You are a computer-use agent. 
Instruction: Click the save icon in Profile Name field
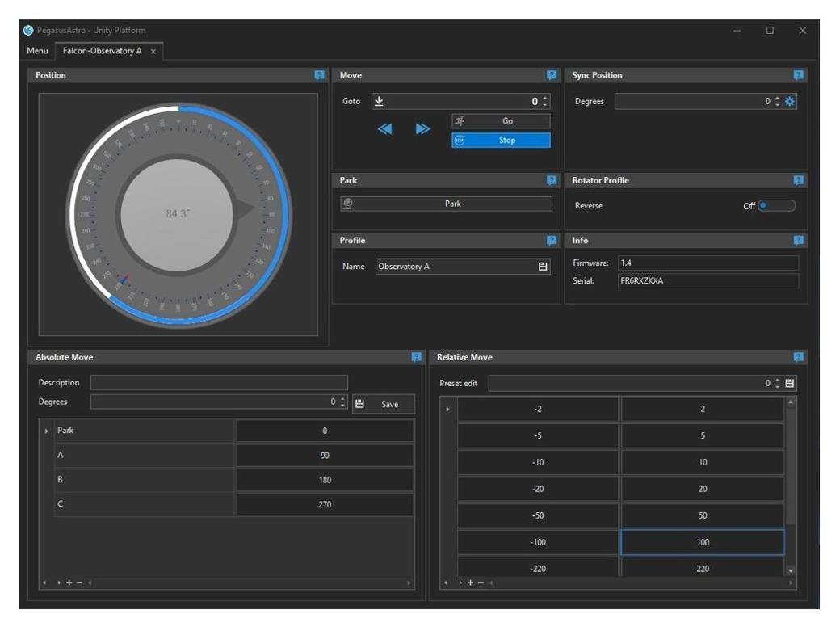[x=544, y=267]
